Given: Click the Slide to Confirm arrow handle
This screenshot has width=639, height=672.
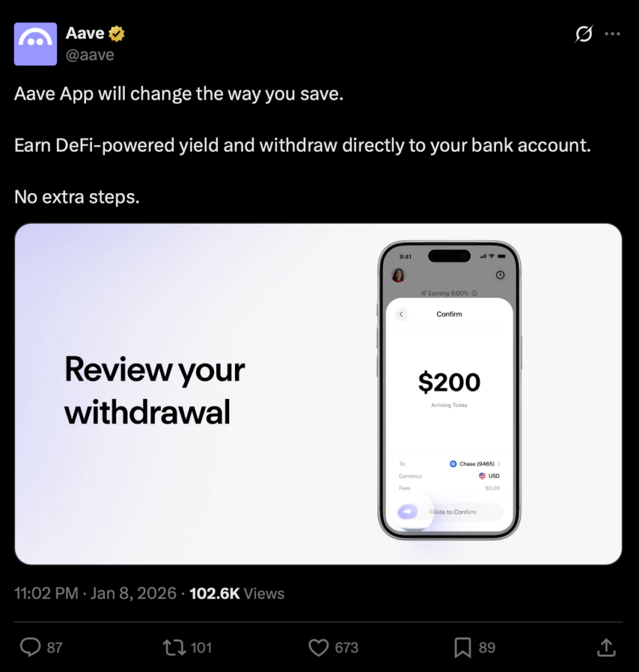Looking at the screenshot, I should tap(407, 511).
